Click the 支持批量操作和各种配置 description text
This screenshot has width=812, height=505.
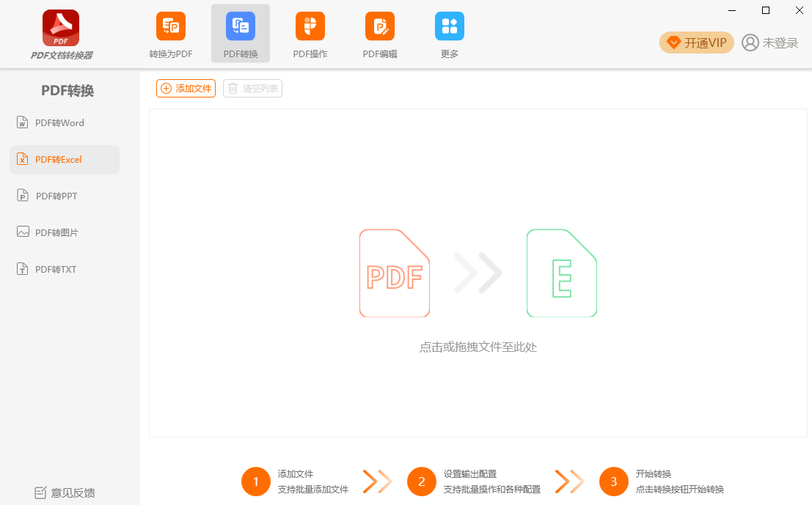492,490
